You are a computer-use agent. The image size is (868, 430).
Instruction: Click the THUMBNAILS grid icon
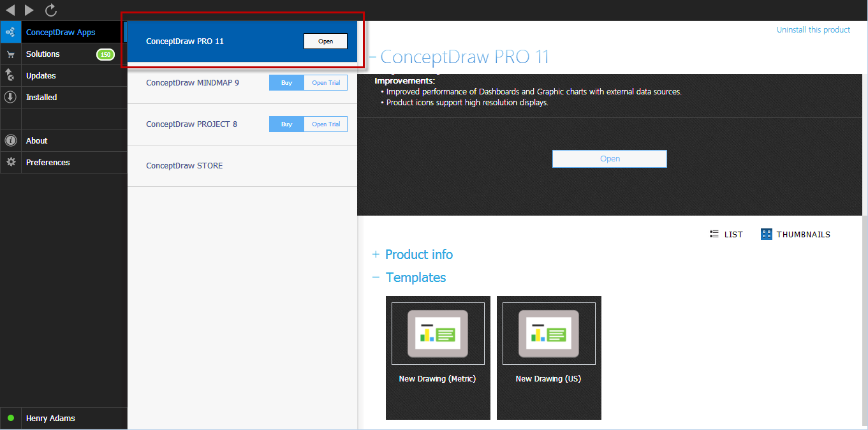(x=767, y=234)
